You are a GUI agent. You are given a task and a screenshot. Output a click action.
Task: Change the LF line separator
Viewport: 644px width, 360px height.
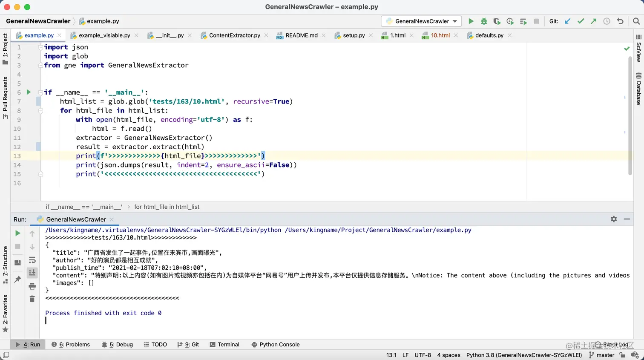coord(405,355)
